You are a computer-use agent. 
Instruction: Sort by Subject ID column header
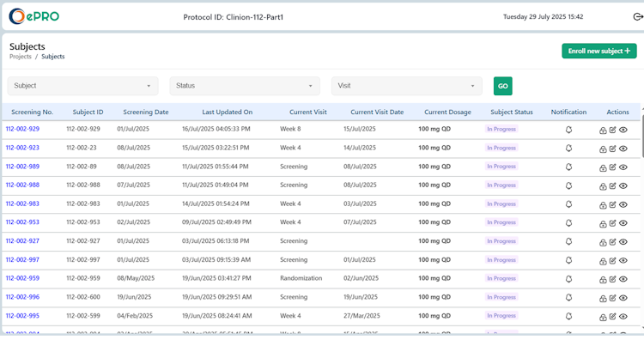click(88, 112)
